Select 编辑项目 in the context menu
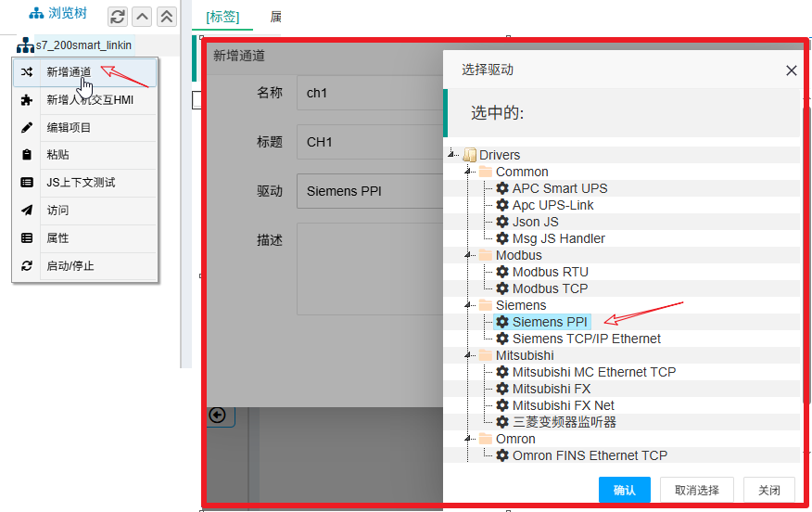 (85, 127)
